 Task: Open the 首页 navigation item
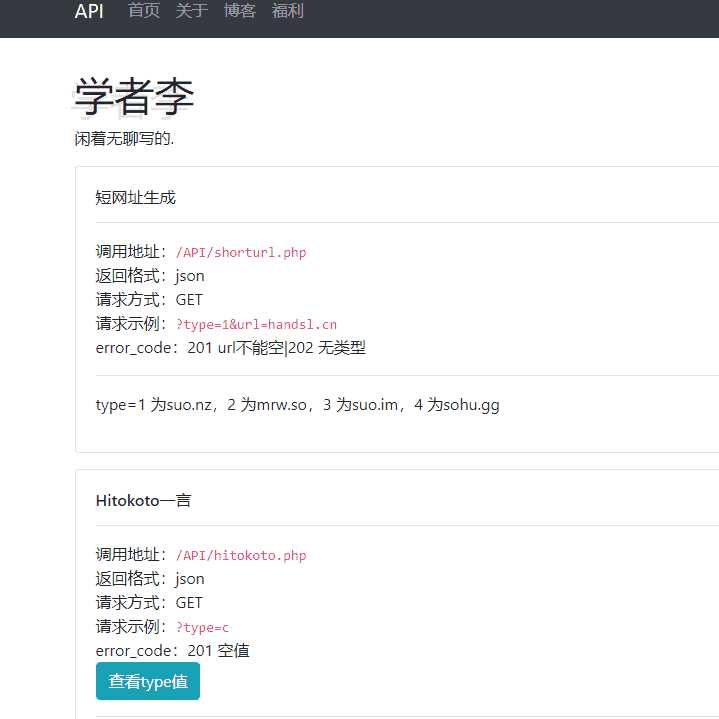(144, 11)
